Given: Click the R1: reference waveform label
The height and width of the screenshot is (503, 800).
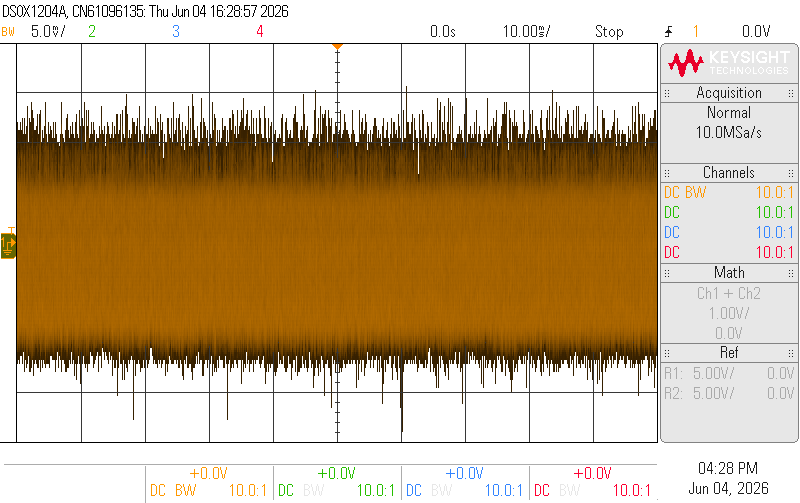Looking at the screenshot, I should (673, 373).
